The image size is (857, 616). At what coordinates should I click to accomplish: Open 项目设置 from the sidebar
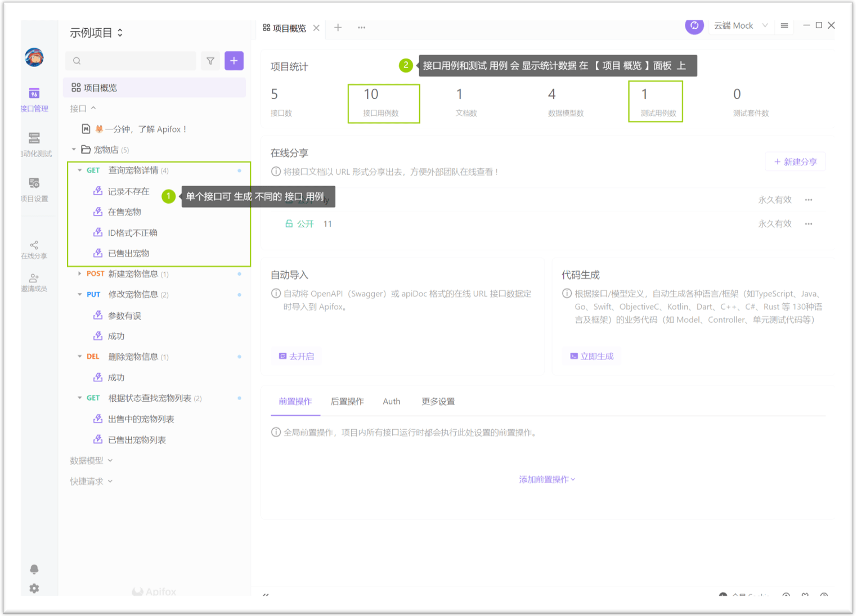click(x=34, y=188)
